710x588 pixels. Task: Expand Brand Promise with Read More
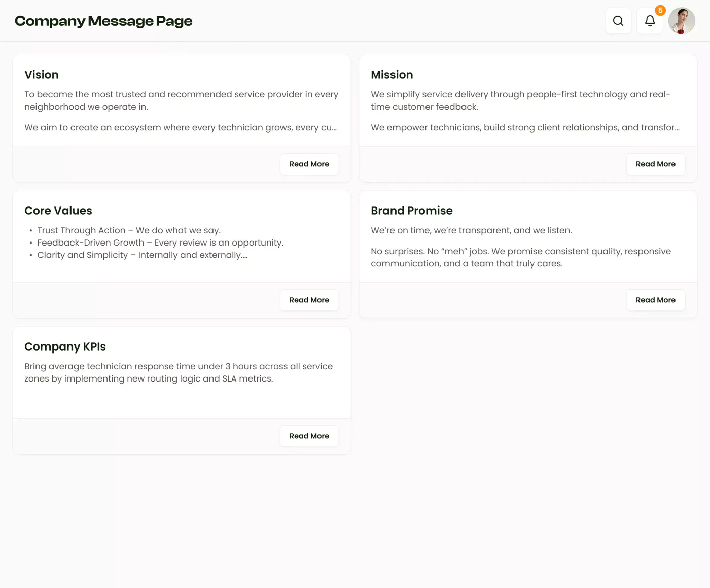tap(655, 300)
